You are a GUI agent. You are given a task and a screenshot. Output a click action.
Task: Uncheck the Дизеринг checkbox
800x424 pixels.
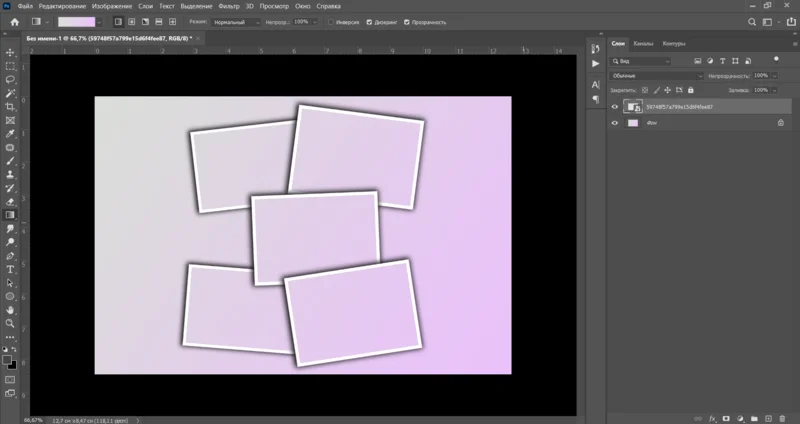pos(369,21)
